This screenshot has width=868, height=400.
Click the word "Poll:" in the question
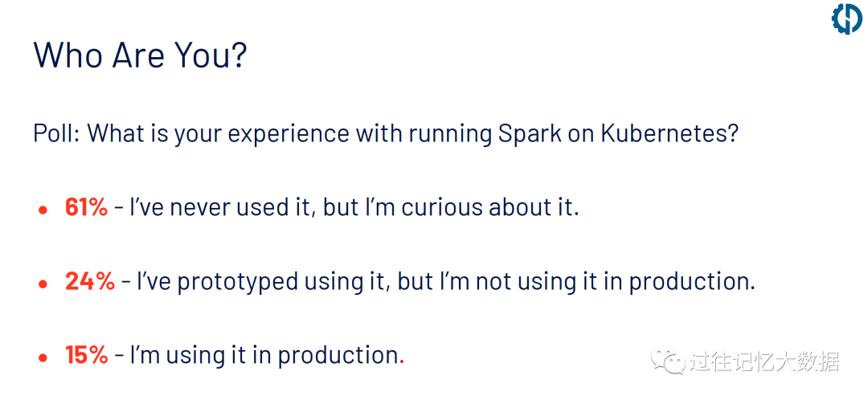click(x=56, y=133)
